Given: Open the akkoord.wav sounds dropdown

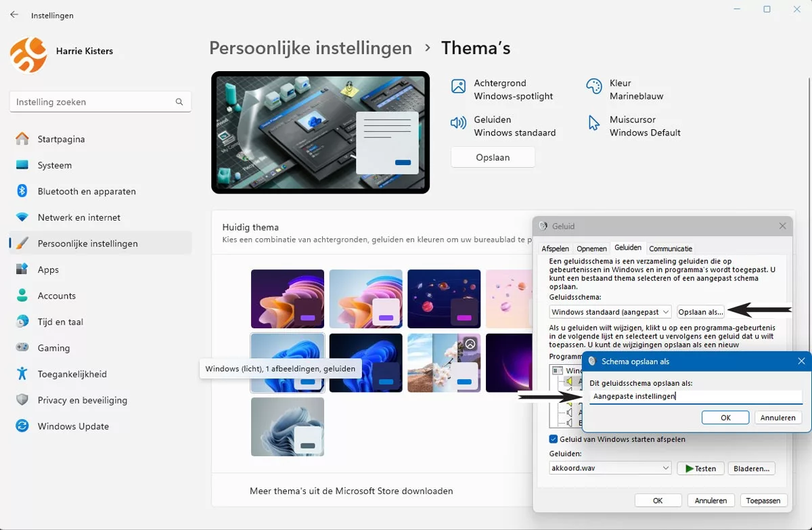Looking at the screenshot, I should [610, 468].
